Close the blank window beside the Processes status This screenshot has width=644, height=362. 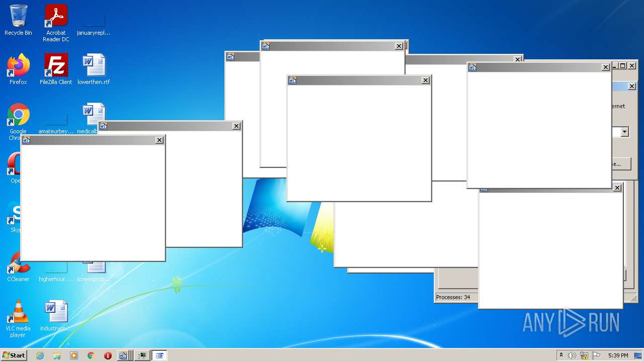click(x=617, y=188)
